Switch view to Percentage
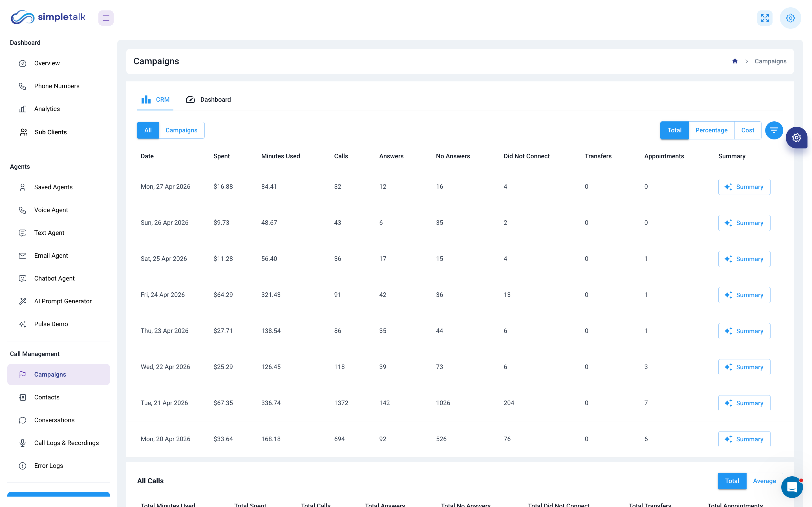Viewport: 812px width, 507px height. pos(711,130)
